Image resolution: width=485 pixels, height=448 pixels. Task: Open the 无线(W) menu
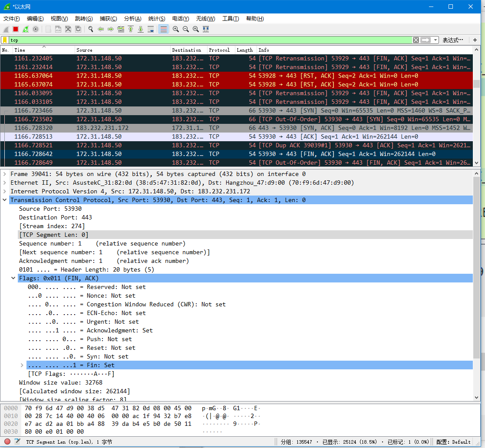(205, 19)
